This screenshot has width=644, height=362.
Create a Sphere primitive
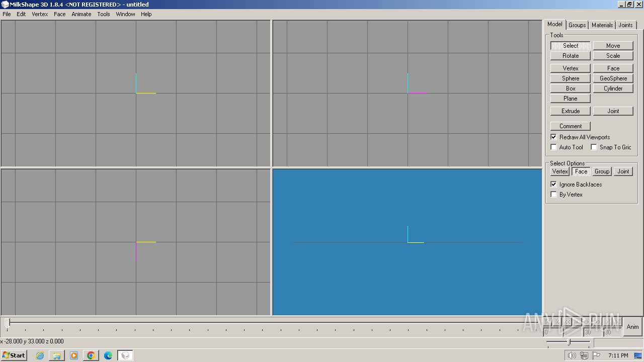(571, 78)
